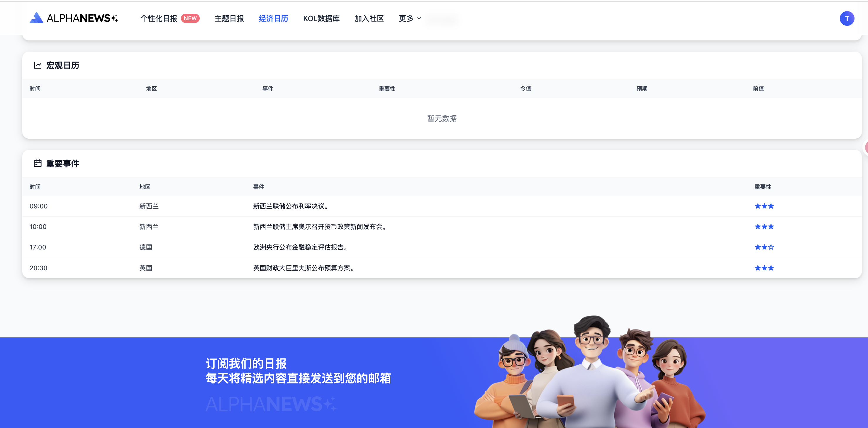Click the 时间 column header in 重要事件

[x=35, y=187]
